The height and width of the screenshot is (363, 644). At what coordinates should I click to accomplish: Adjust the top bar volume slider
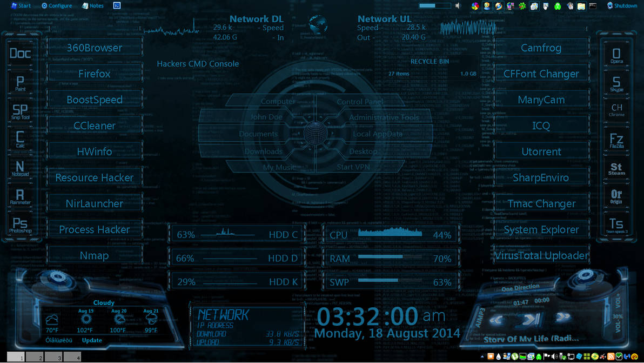(x=435, y=6)
